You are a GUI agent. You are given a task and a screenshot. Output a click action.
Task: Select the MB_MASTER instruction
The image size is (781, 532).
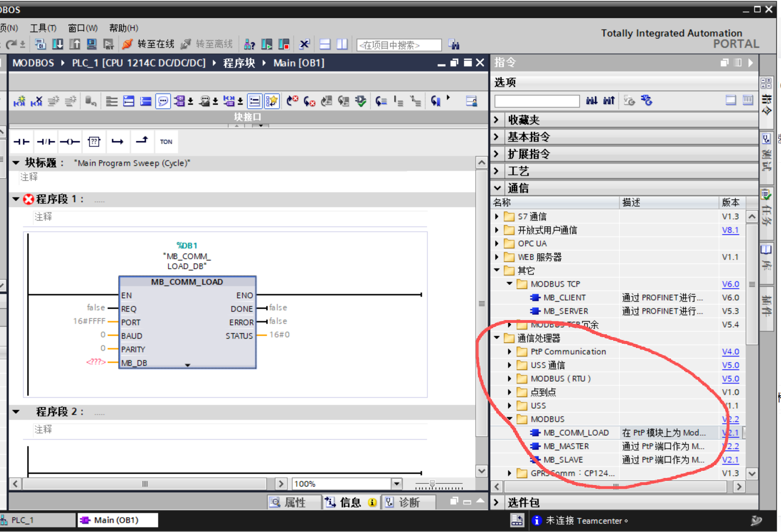566,446
